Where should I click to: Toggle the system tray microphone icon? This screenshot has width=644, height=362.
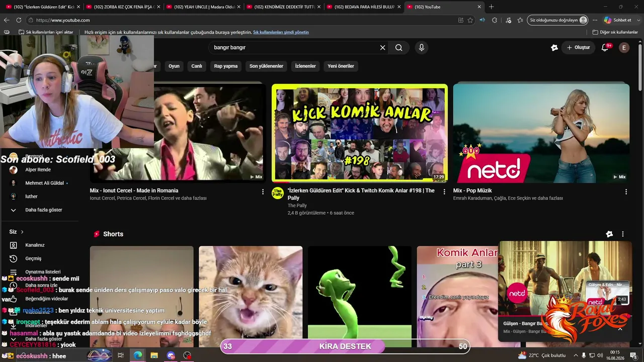584,355
